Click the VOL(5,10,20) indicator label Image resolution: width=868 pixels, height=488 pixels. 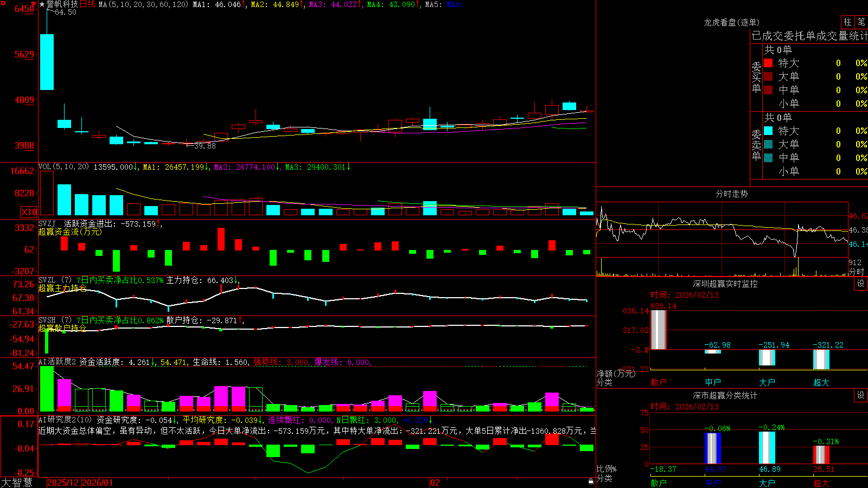[x=63, y=167]
